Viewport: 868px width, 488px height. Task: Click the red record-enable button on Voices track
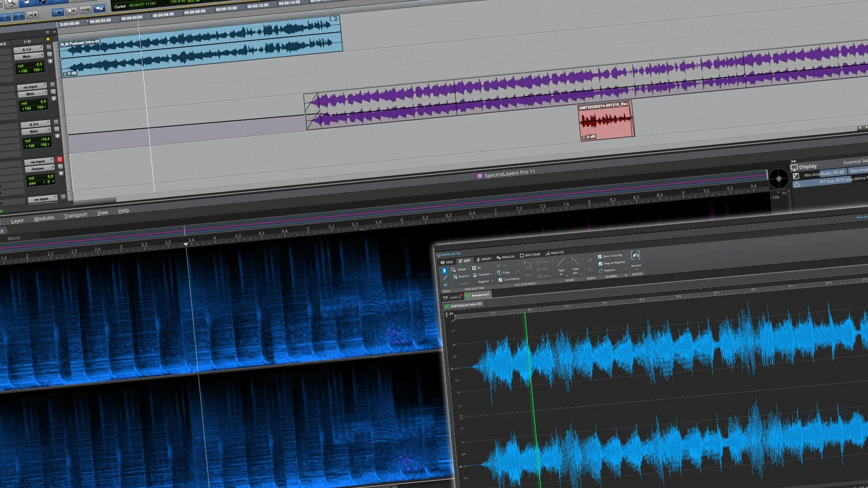(x=60, y=160)
